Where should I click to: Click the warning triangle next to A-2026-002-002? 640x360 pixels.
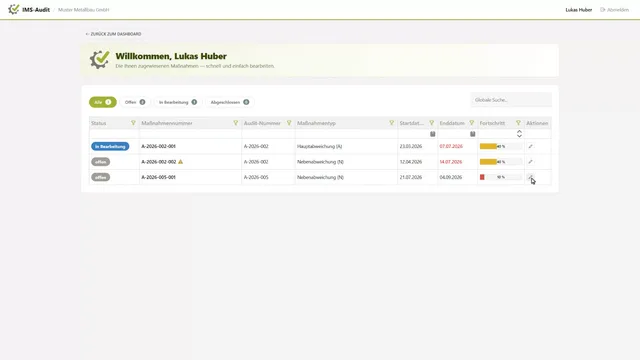point(180,162)
